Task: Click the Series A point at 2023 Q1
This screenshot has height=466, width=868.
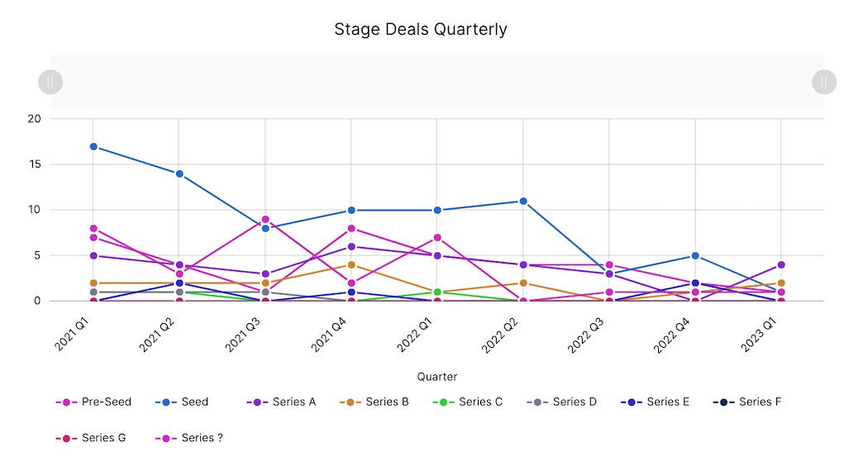Action: coord(781,265)
